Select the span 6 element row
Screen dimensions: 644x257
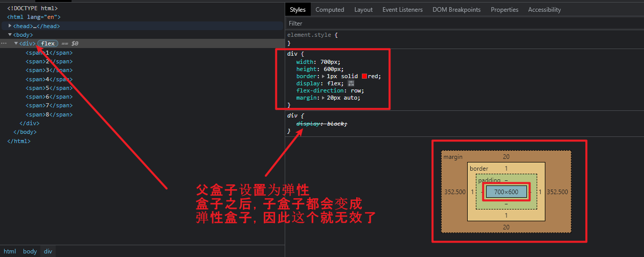49,97
